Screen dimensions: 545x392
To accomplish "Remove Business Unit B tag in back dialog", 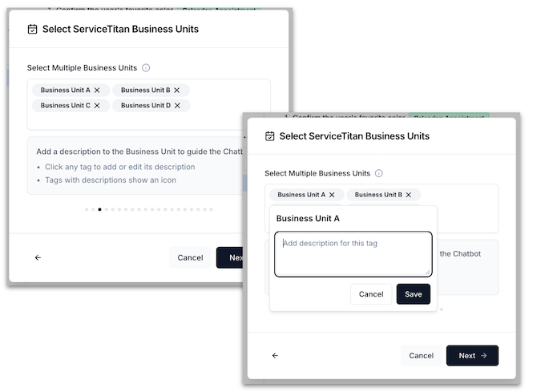I will (177, 91).
